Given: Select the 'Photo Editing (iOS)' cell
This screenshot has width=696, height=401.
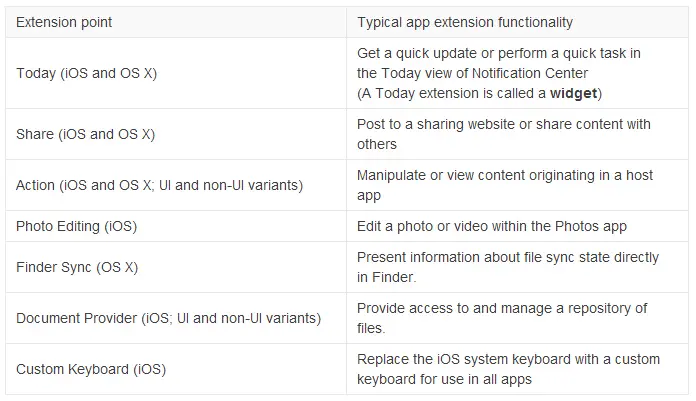Looking at the screenshot, I should [x=76, y=226].
